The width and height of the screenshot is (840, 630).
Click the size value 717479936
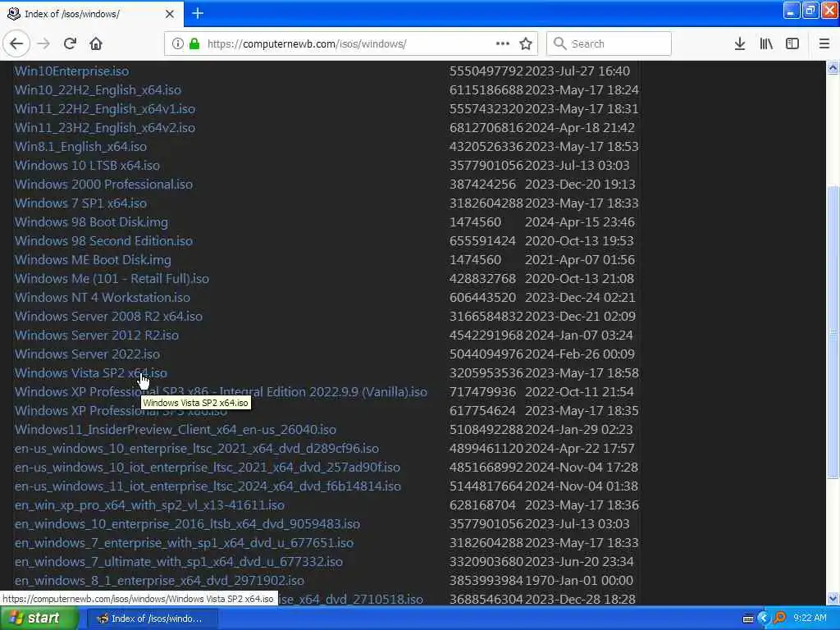pyautogui.click(x=482, y=391)
